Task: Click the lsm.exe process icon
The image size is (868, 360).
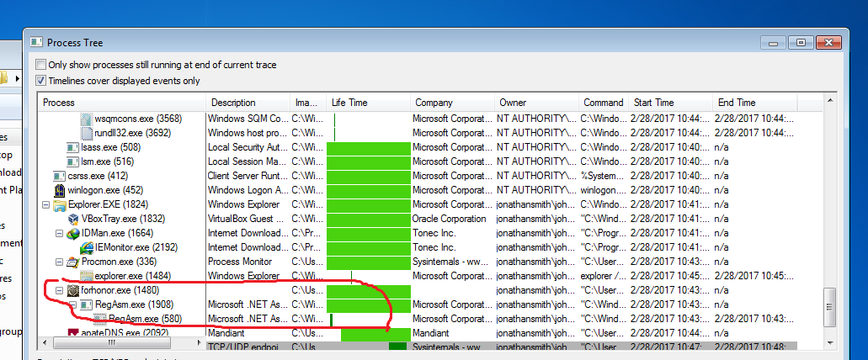Action: click(x=72, y=162)
